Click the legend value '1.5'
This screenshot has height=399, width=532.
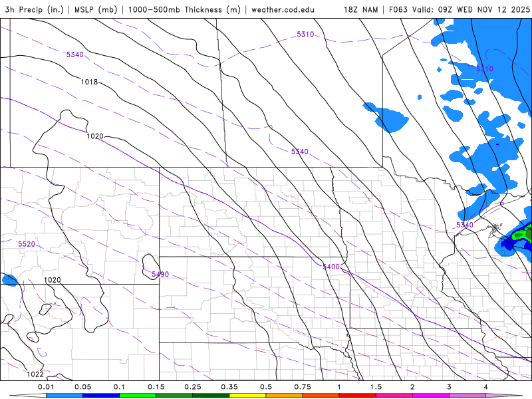[376, 387]
